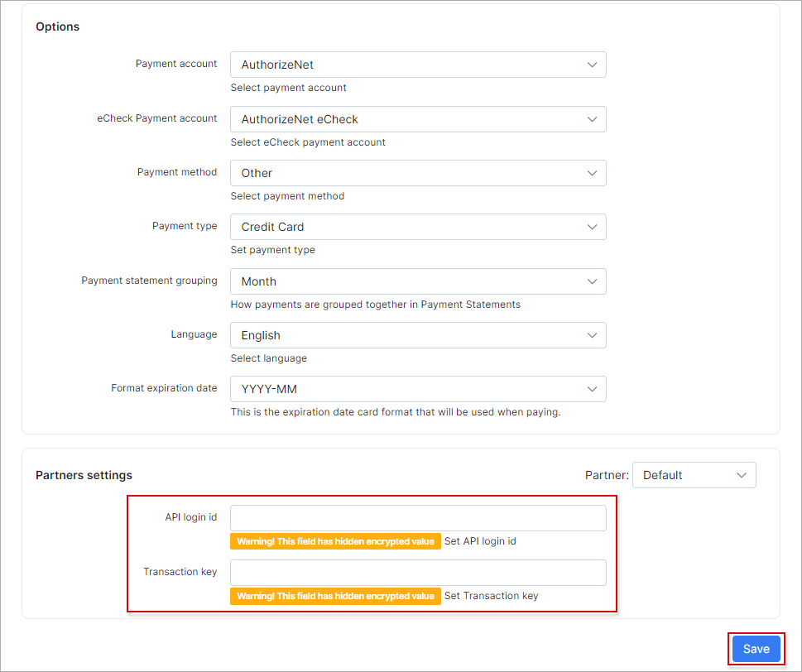Open Format expiration date YYYY-MM dropdown
This screenshot has width=802, height=672.
[418, 389]
